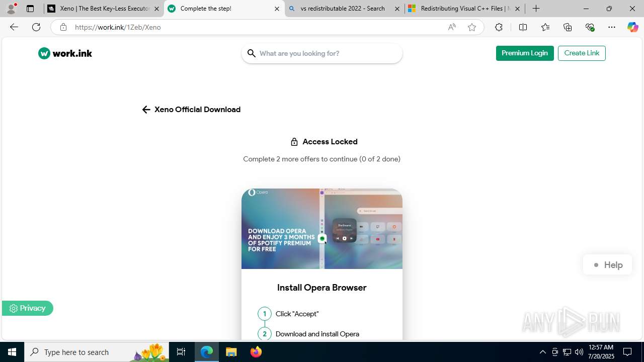
Task: Open the Collections icon
Action: (x=568, y=27)
